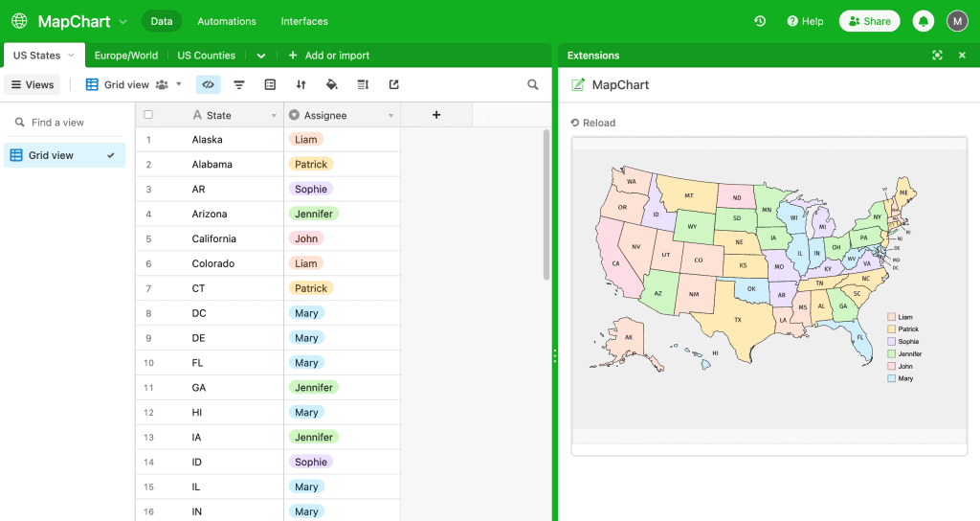
Task: Click the share view export icon
Action: tap(393, 84)
